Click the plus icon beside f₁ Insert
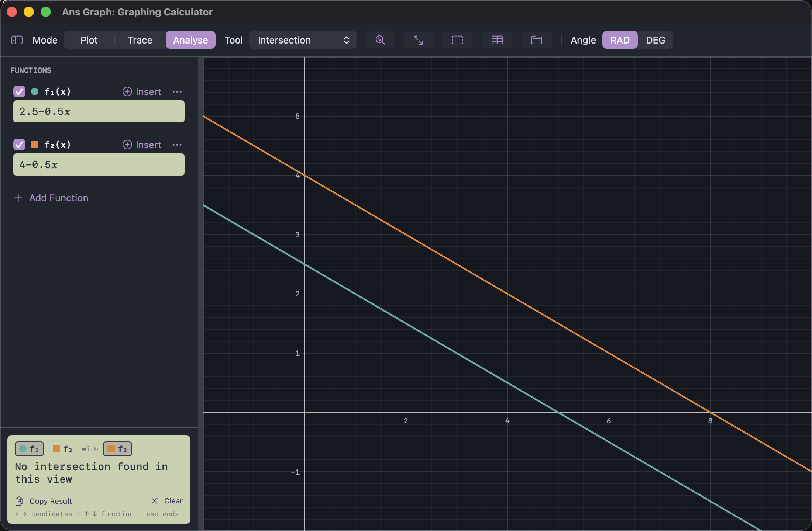812x531 pixels. coord(127,91)
